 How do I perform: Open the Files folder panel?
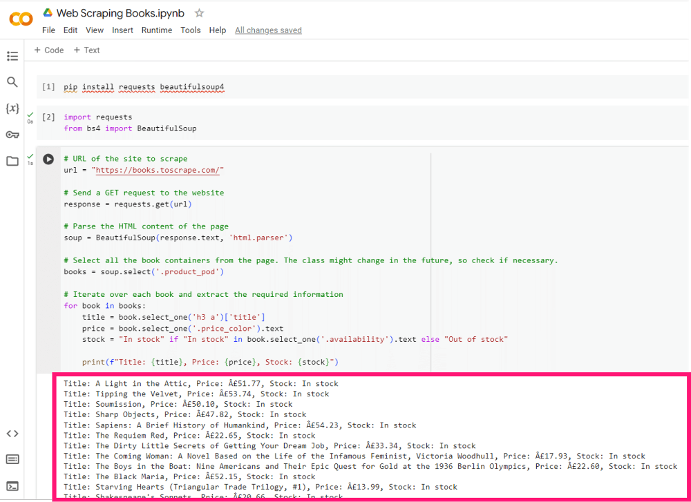pos(12,160)
